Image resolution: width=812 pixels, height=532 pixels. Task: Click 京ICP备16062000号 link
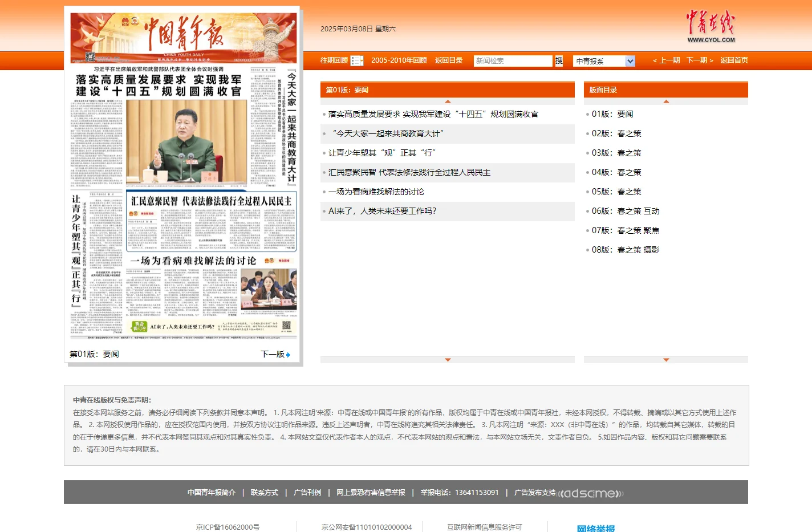228,527
